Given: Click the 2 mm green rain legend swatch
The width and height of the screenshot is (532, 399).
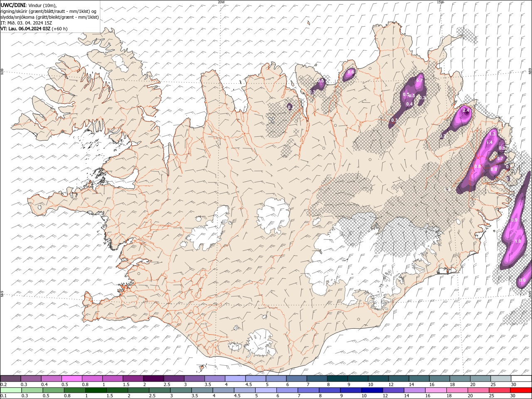Looking at the screenshot, I should [x=138, y=390].
